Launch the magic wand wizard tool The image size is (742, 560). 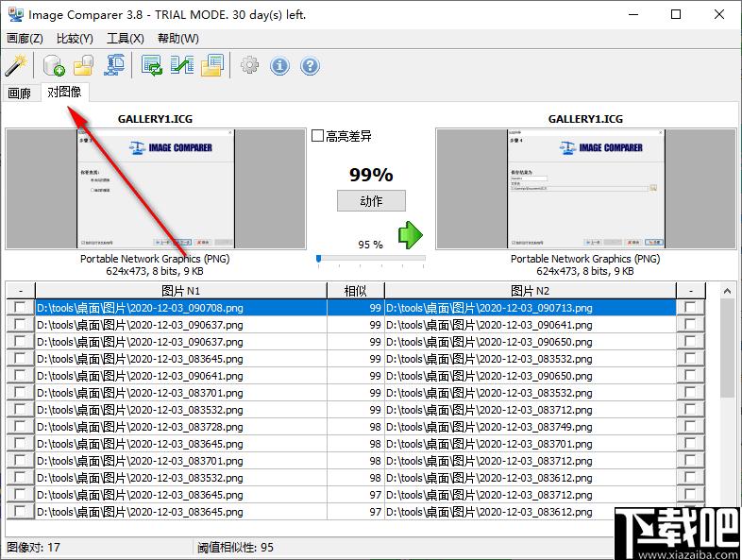[17, 65]
